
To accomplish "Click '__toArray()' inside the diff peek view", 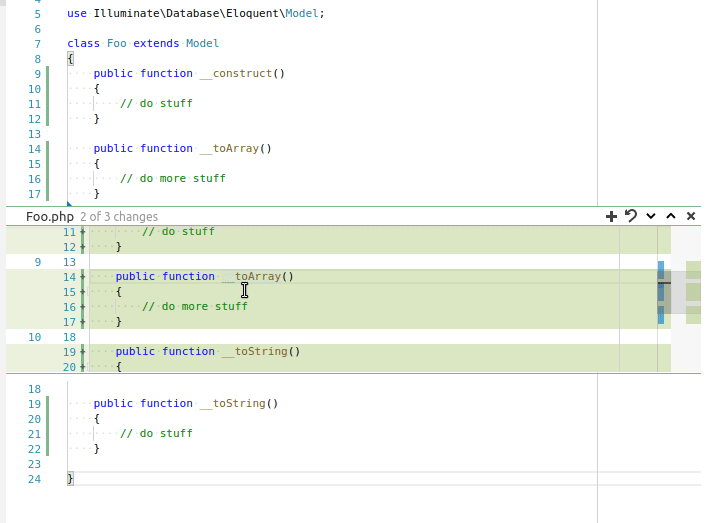I will point(258,276).
